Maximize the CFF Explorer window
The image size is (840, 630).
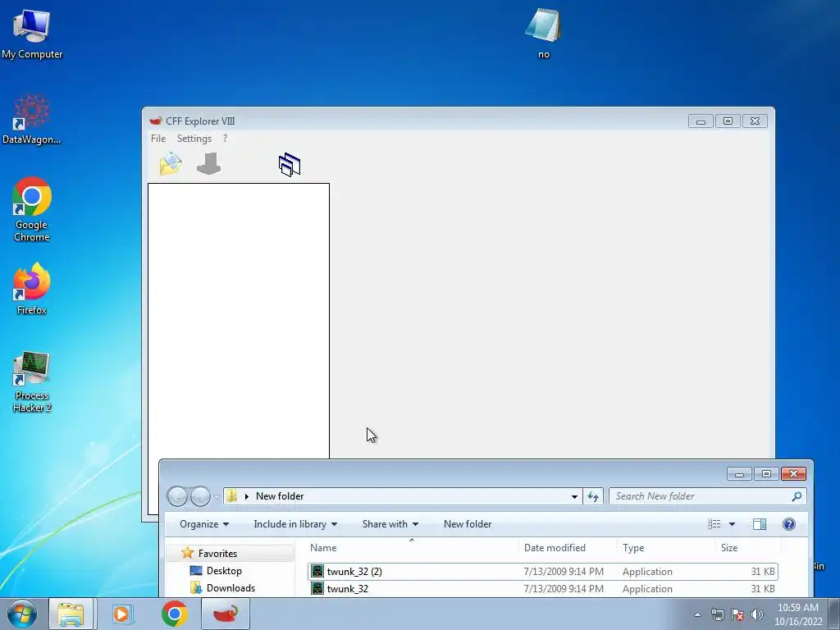coord(728,121)
